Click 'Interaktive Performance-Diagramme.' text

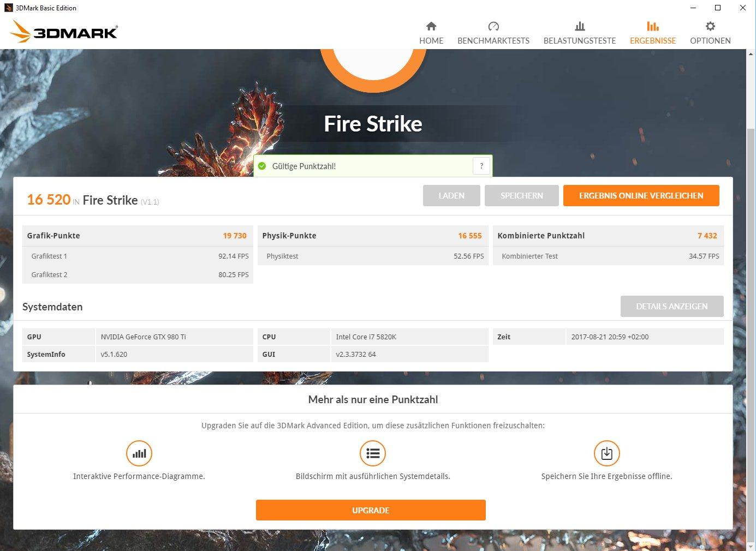point(139,476)
